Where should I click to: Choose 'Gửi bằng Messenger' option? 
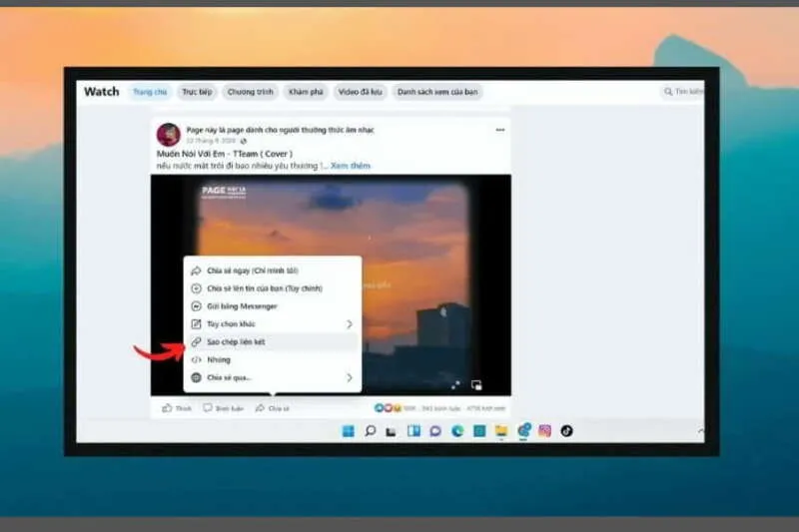coord(242,306)
